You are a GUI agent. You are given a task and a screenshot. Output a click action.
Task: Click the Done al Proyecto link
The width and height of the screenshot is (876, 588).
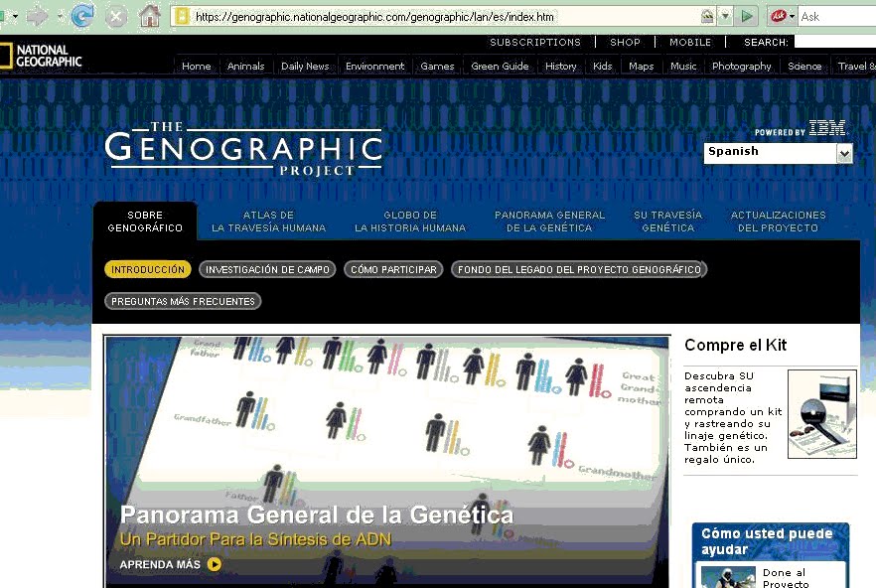pos(785,578)
